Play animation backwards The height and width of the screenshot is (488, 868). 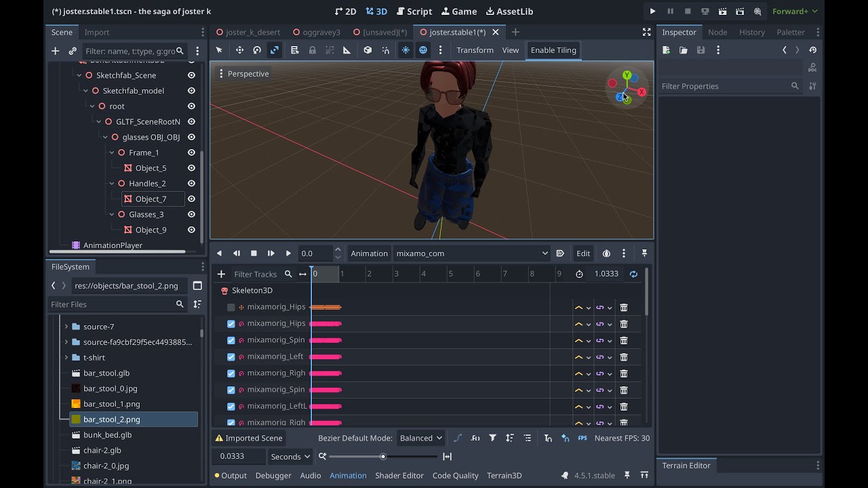219,253
